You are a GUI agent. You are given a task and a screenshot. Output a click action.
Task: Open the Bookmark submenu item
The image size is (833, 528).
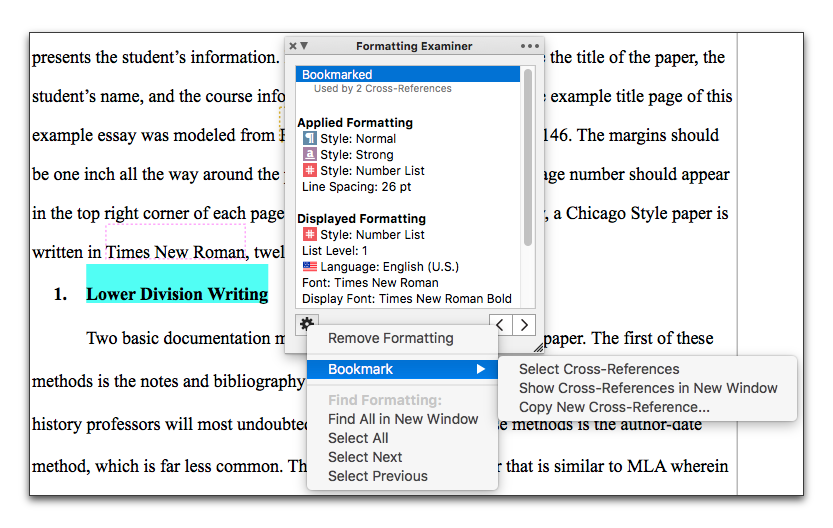click(x=402, y=369)
